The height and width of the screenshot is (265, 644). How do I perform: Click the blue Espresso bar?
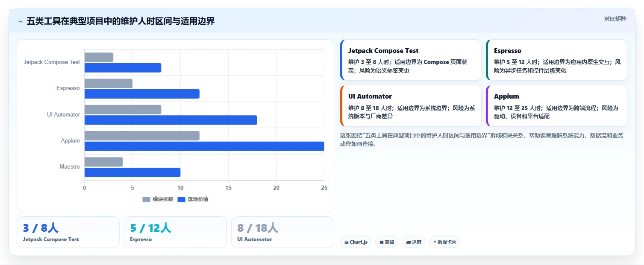[142, 94]
